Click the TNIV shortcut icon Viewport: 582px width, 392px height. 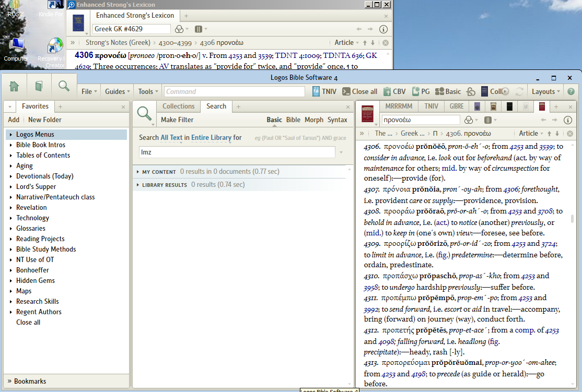point(324,91)
